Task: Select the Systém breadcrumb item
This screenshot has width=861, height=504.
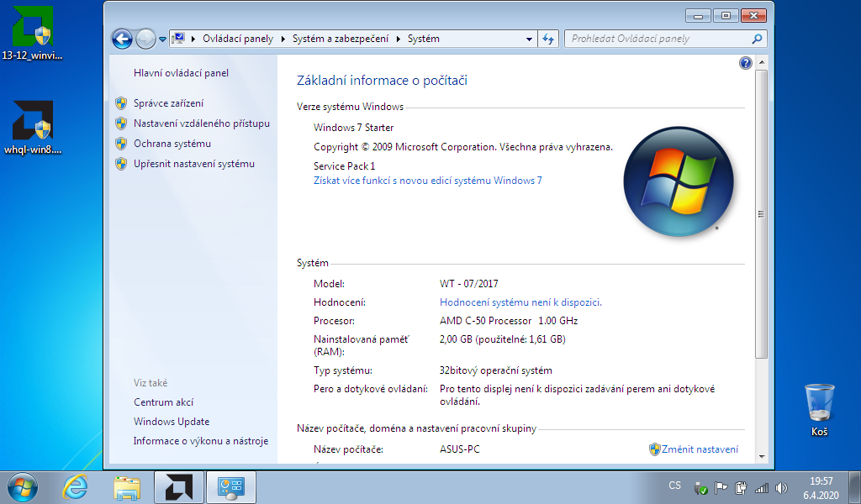Action: (424, 39)
